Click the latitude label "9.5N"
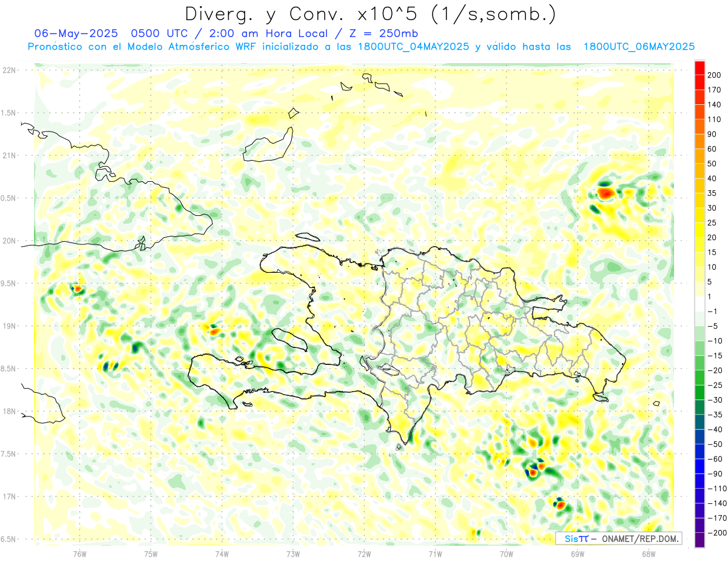Screen dimensions: 728x562 point(8,283)
